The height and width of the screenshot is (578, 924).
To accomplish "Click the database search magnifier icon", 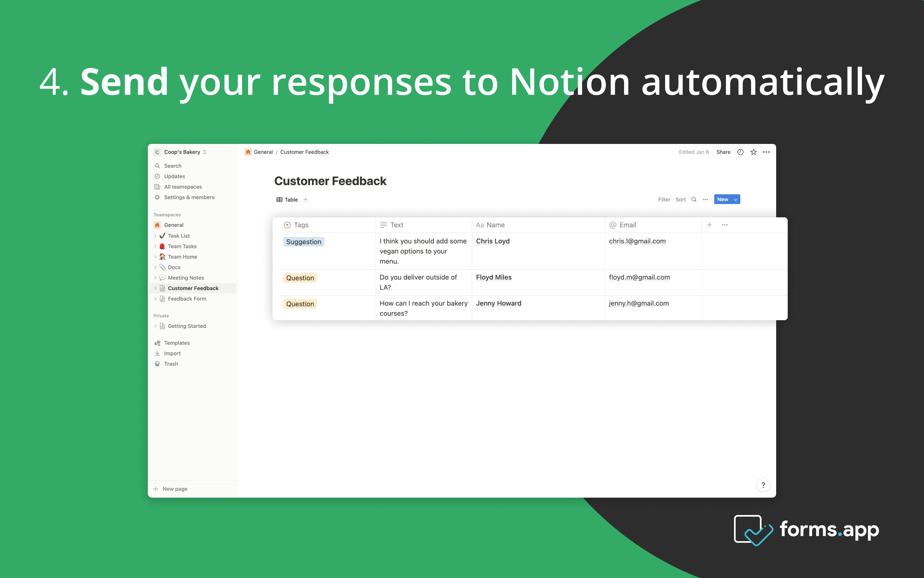I will click(694, 200).
